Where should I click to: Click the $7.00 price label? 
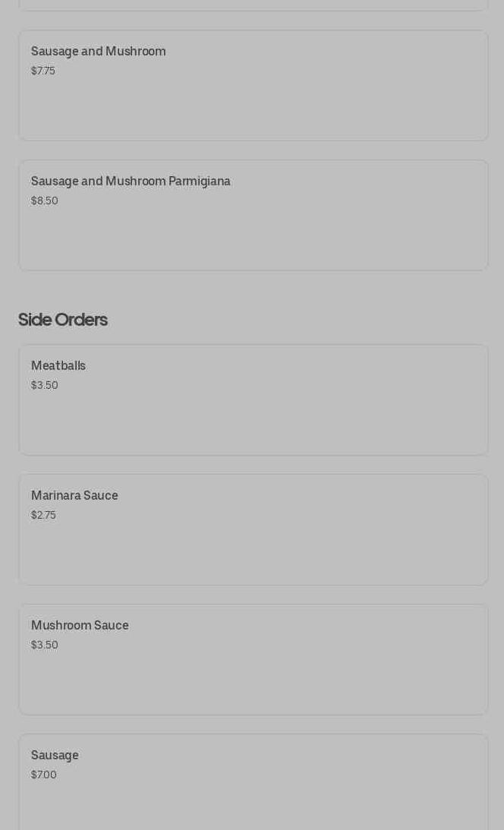[x=44, y=775]
